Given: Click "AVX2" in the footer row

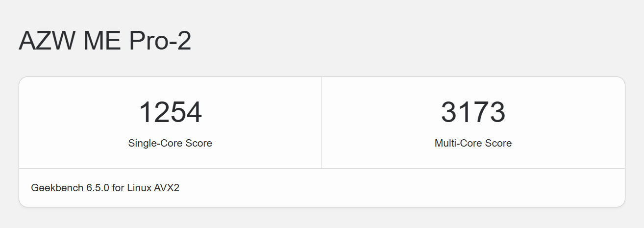Looking at the screenshot, I should [x=168, y=187].
